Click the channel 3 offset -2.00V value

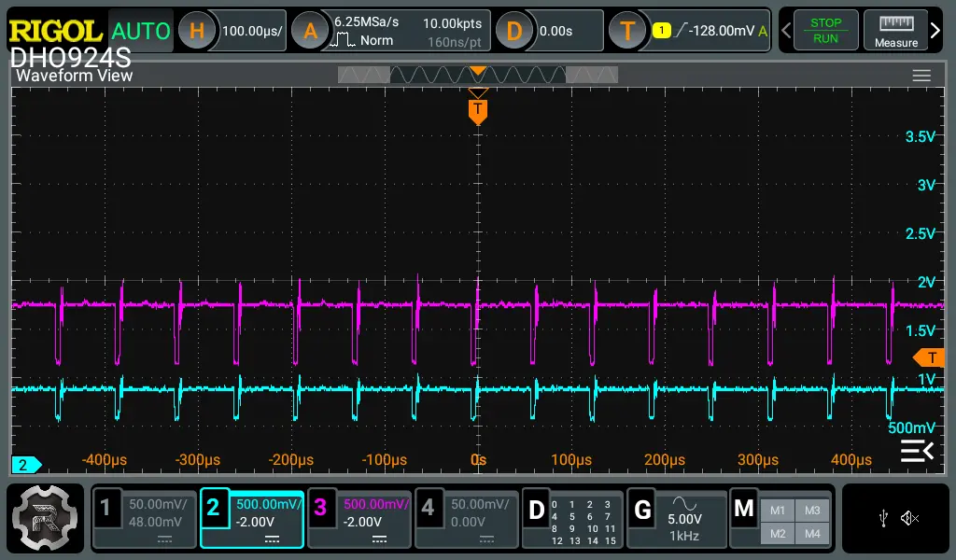pos(362,523)
